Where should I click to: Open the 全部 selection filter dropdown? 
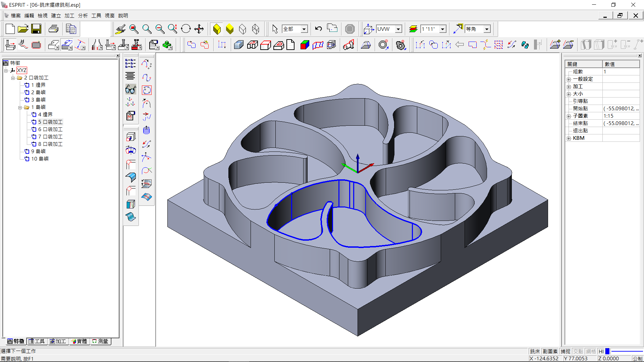coord(304,29)
